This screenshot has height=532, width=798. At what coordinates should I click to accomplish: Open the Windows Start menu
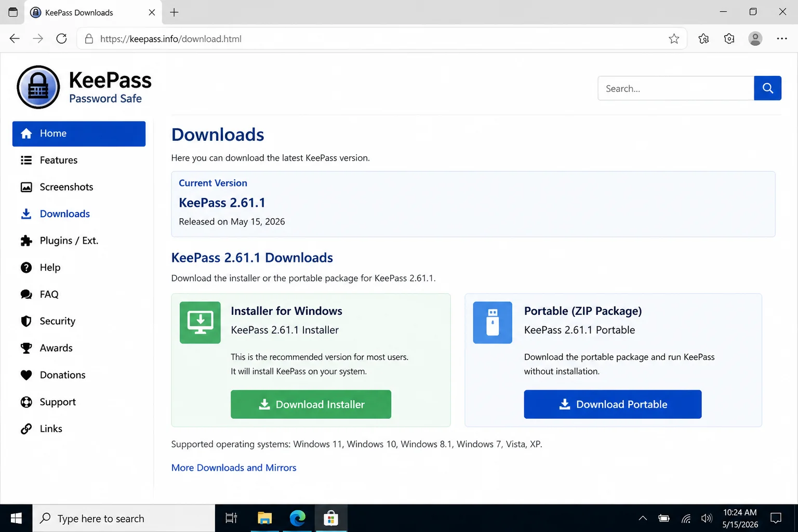point(16,518)
